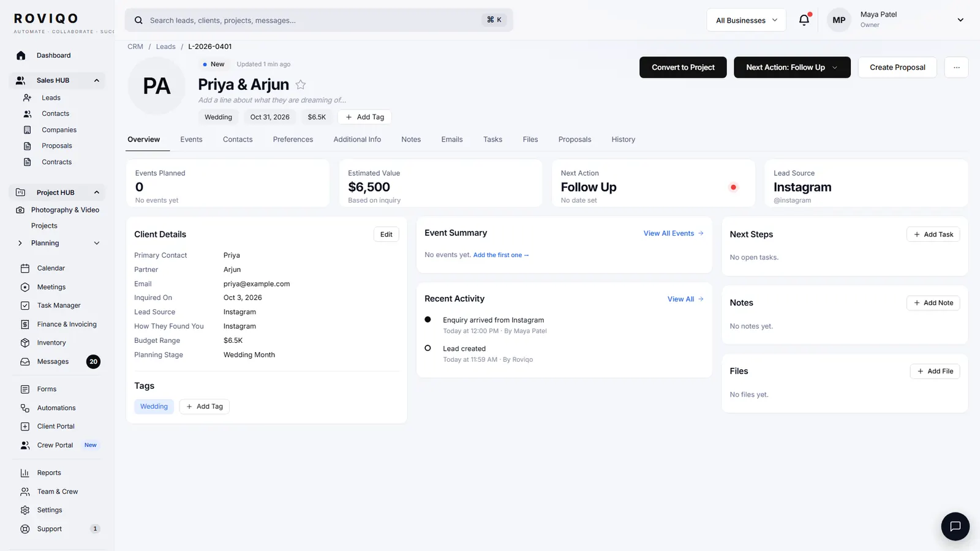Open Messages inbox icon
The height and width of the screenshot is (551, 980).
click(25, 362)
